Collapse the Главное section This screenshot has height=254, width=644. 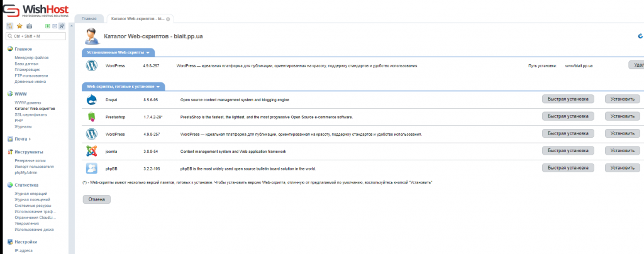coord(23,49)
